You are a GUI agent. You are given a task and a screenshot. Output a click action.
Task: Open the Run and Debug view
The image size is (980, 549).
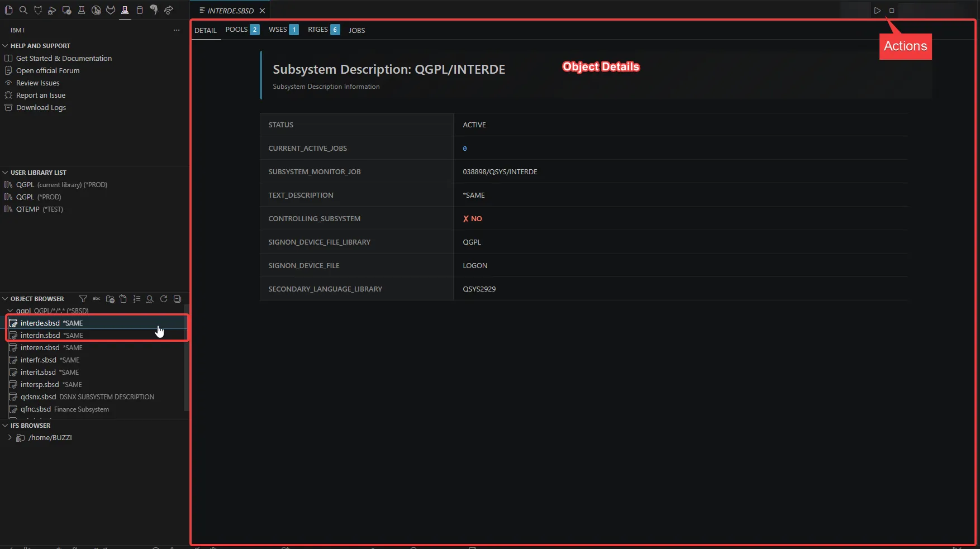point(52,10)
